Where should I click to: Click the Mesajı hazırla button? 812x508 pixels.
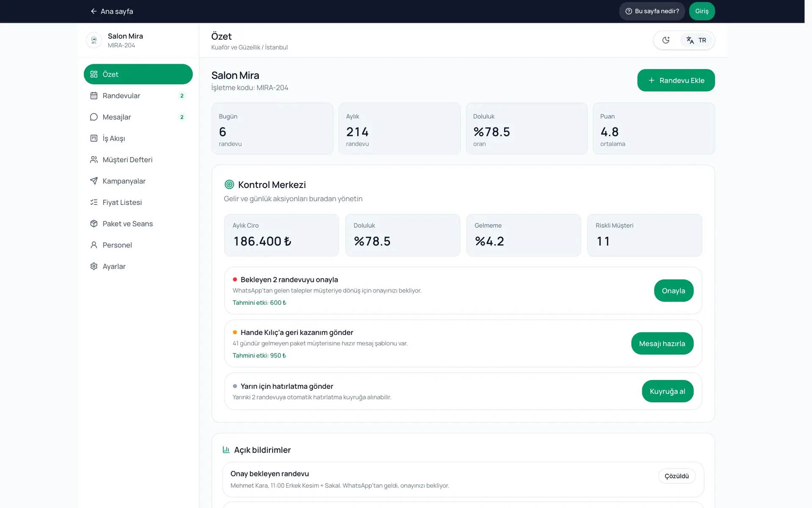(x=662, y=343)
